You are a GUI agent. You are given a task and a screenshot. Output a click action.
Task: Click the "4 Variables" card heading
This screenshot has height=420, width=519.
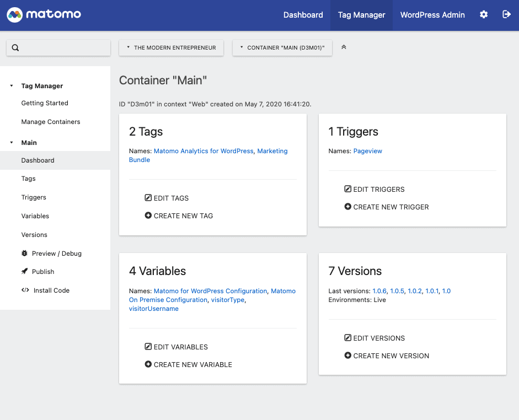[158, 271]
